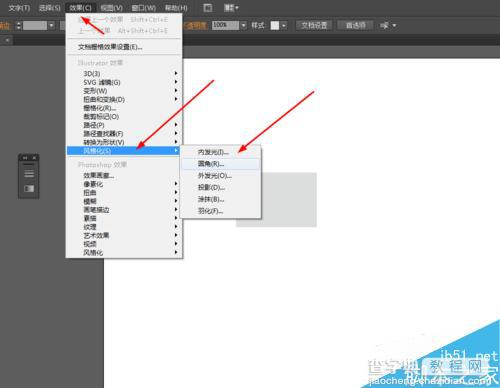Open the 窗口(W) menu
The image size is (500, 388).
144,8
